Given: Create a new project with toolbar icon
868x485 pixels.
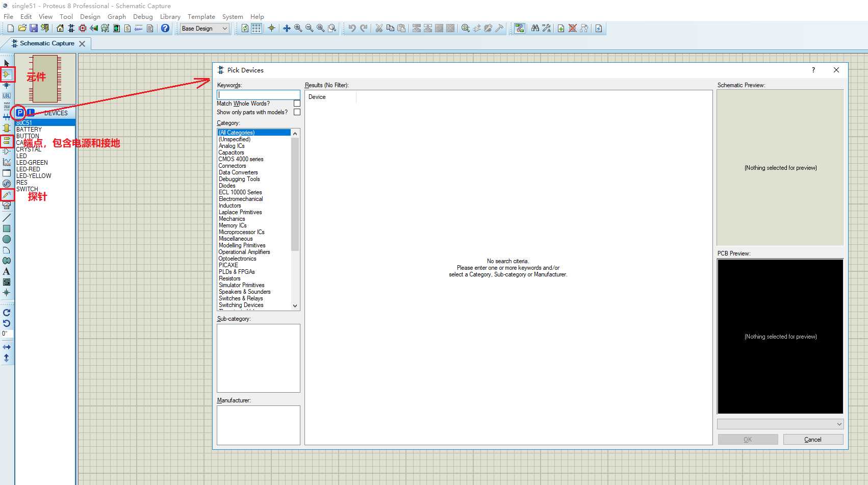Looking at the screenshot, I should [10, 29].
